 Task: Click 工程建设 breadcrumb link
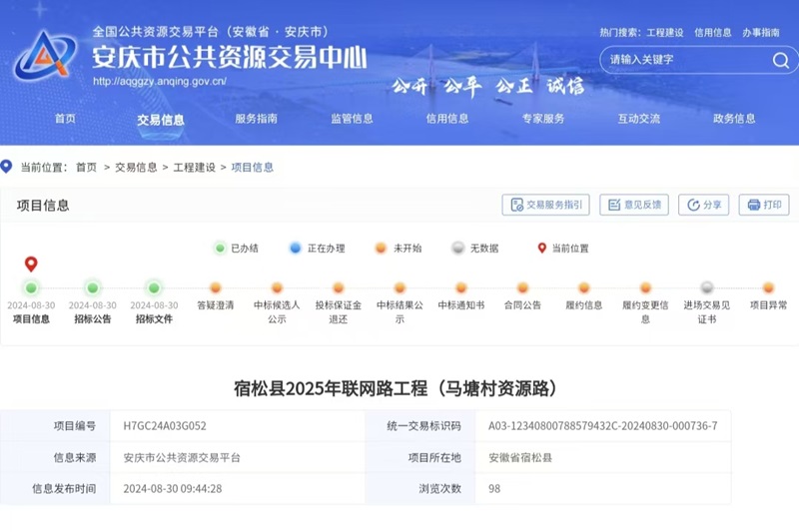(194, 168)
